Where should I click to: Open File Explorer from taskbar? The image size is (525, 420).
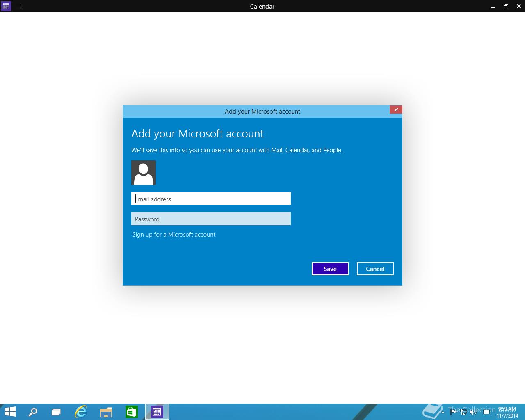(x=106, y=412)
